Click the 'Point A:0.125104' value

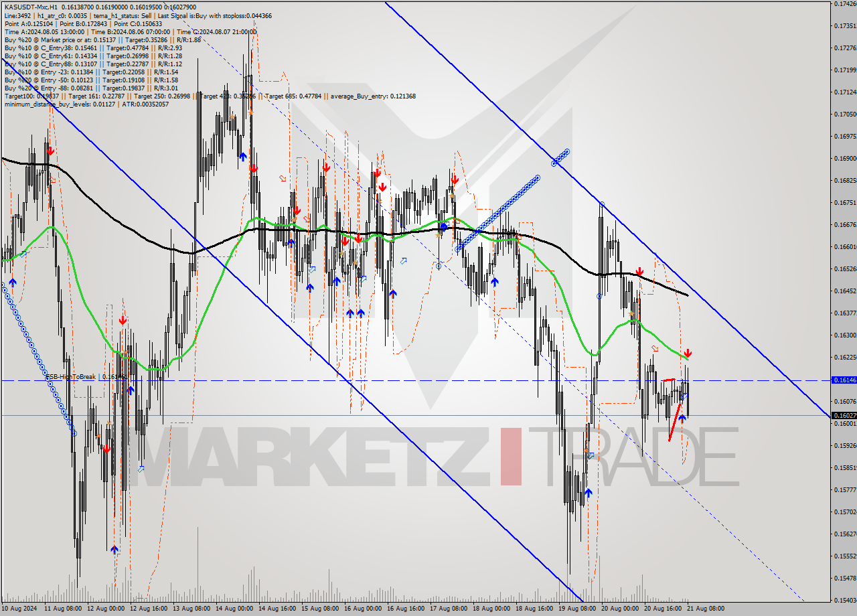point(28,23)
